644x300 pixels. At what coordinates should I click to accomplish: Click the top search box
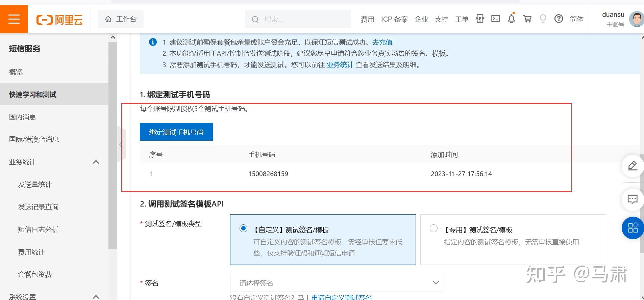click(297, 19)
